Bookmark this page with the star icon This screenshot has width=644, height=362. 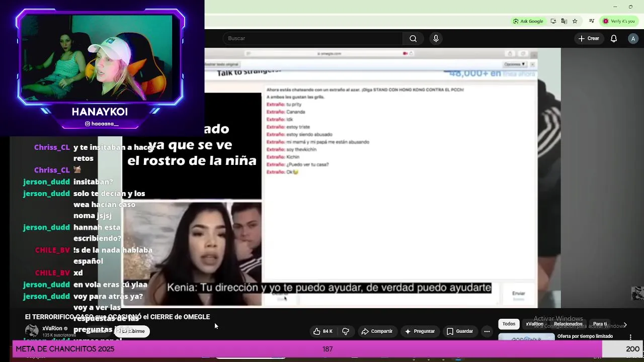(x=575, y=21)
